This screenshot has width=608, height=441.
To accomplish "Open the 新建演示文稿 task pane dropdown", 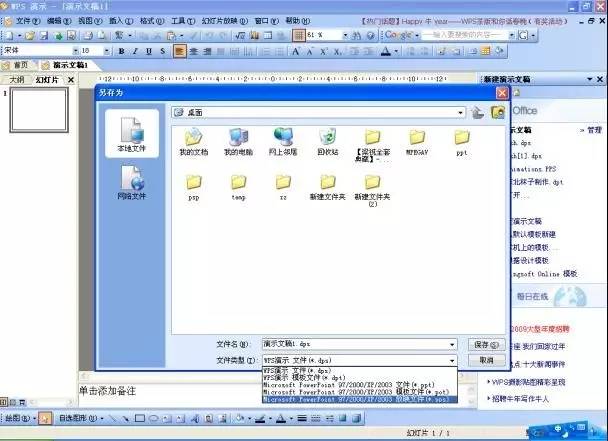I will pos(589,79).
